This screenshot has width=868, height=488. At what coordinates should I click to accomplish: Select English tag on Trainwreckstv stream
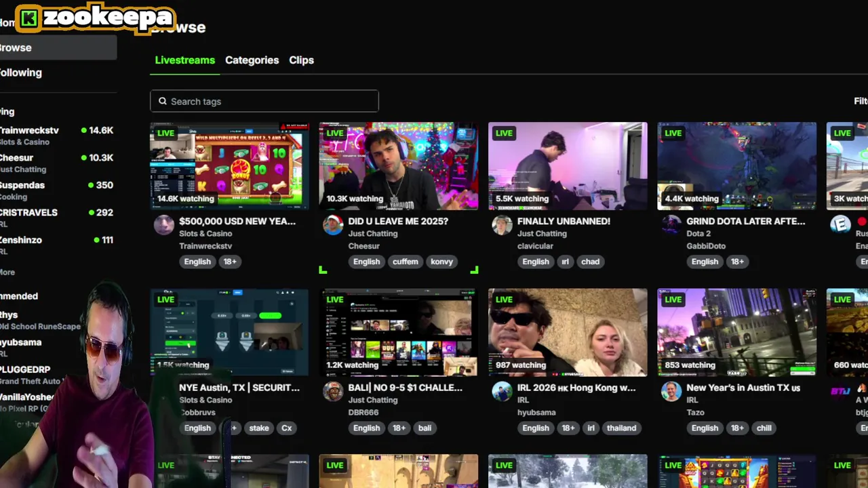[x=197, y=262]
